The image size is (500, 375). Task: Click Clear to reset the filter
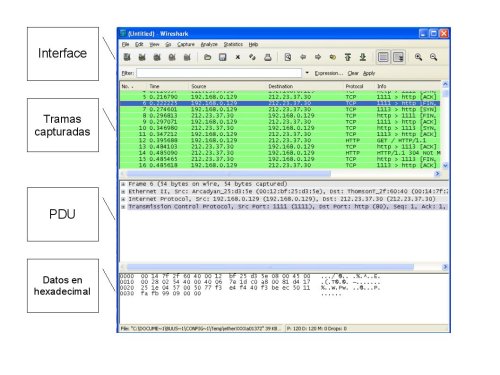pos(353,73)
